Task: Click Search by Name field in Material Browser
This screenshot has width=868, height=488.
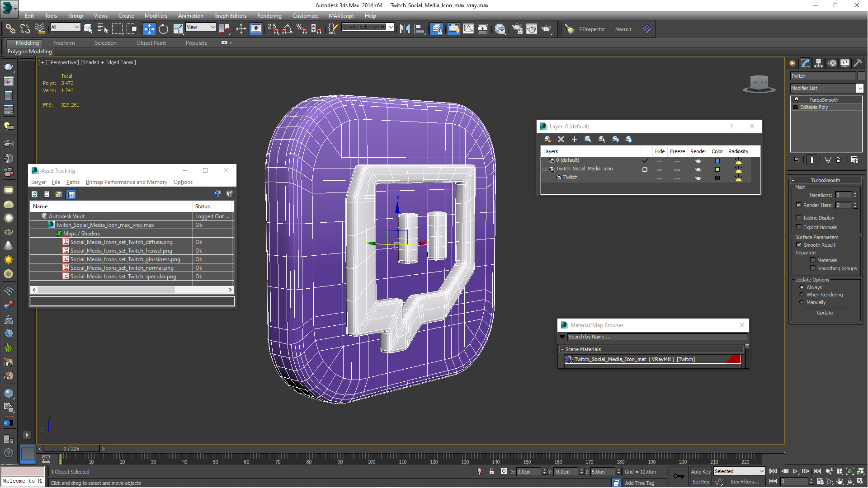Action: [657, 337]
